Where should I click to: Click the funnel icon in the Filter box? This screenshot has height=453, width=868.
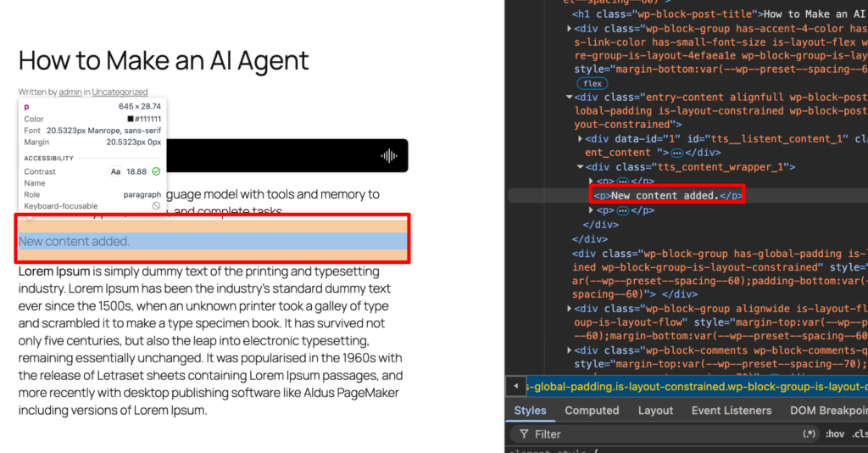pos(524,434)
